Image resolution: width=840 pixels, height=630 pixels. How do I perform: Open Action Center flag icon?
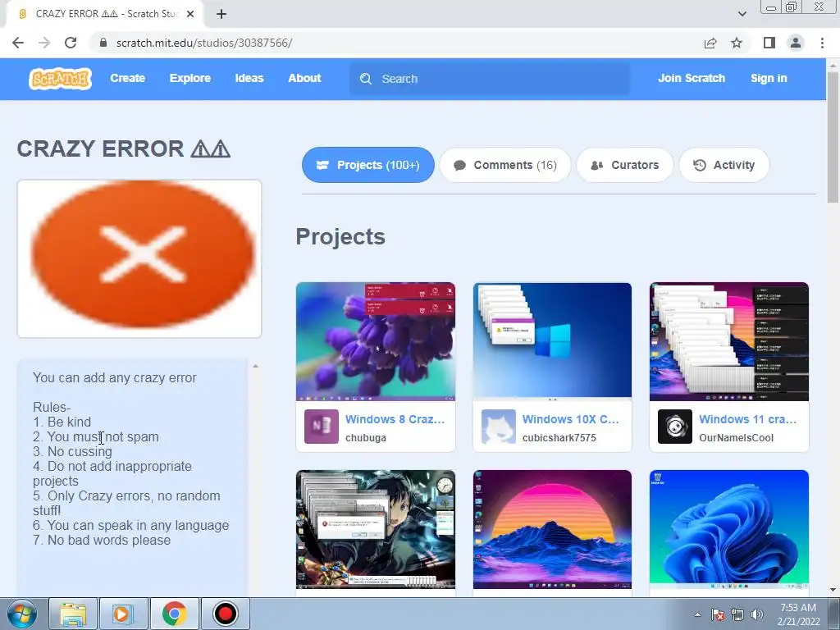pyautogui.click(x=718, y=615)
